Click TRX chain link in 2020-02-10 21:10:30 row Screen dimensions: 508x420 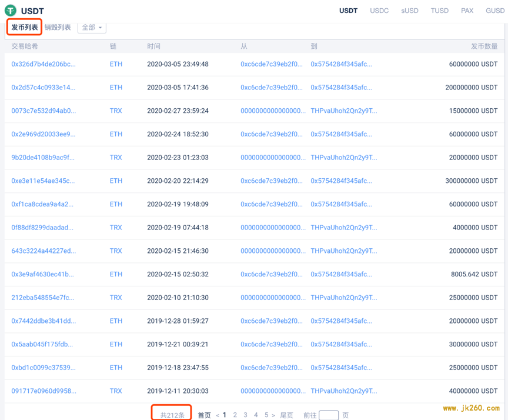click(x=116, y=298)
